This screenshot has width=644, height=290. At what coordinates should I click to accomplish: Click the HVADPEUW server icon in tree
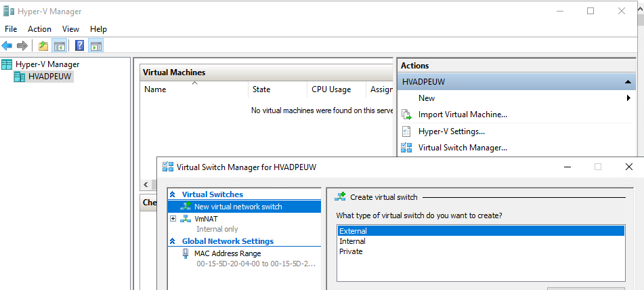pyautogui.click(x=20, y=77)
